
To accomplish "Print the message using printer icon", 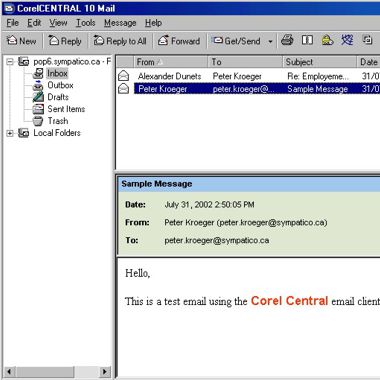I will pyautogui.click(x=287, y=40).
